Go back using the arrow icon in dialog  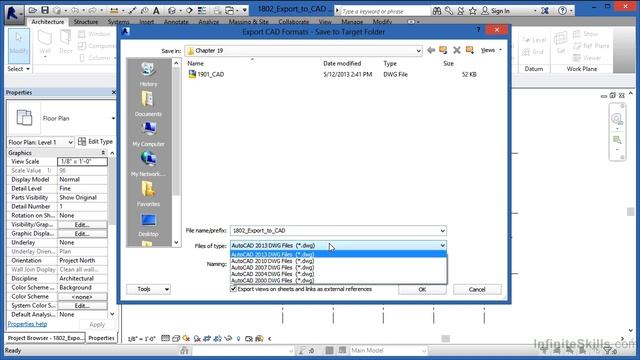click(431, 50)
